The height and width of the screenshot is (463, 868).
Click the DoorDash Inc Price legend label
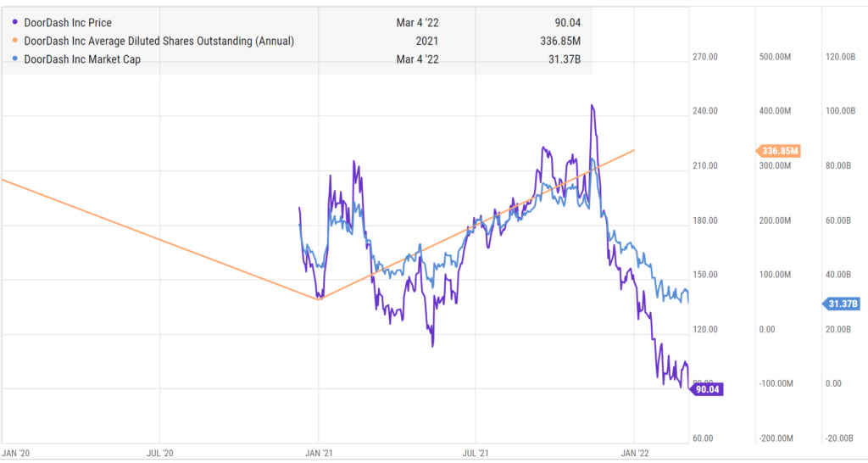point(68,23)
